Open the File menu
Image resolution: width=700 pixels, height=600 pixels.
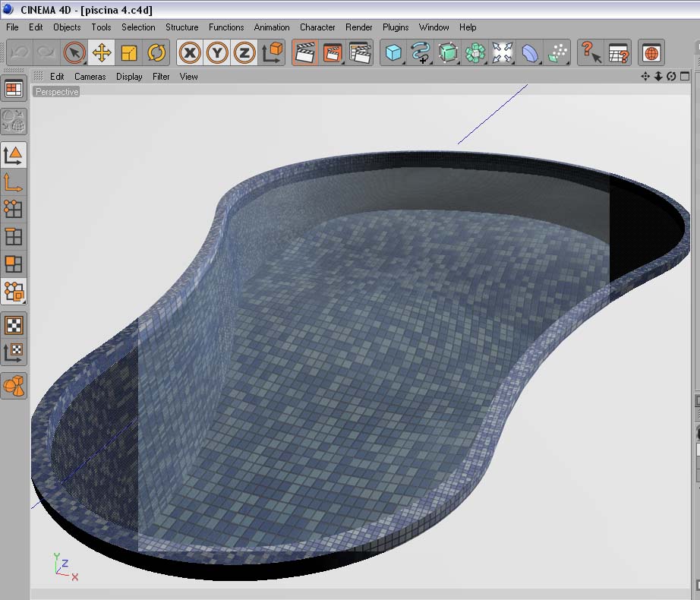(x=12, y=27)
